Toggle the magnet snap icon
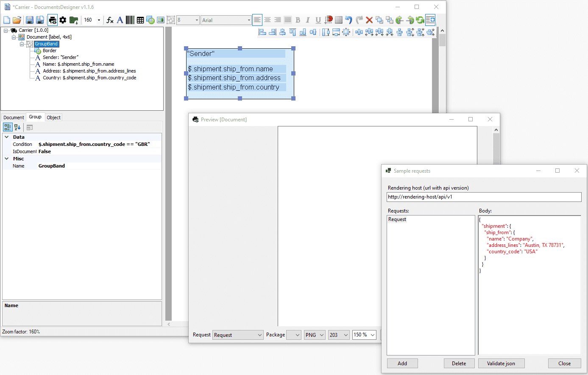588x375 pixels. (x=329, y=20)
